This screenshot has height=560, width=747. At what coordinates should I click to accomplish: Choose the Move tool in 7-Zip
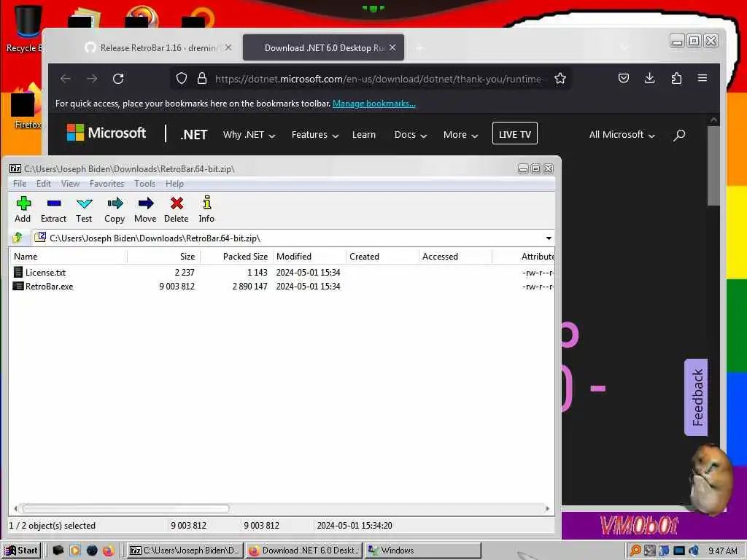pyautogui.click(x=145, y=209)
